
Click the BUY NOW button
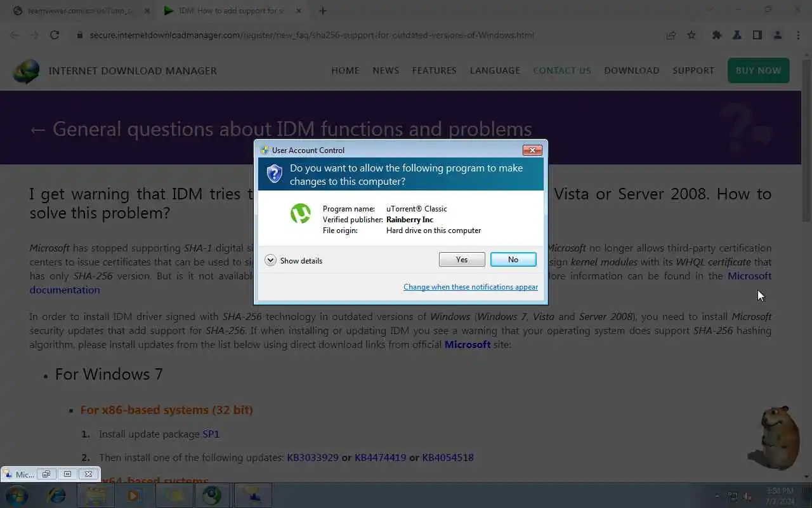pyautogui.click(x=759, y=70)
